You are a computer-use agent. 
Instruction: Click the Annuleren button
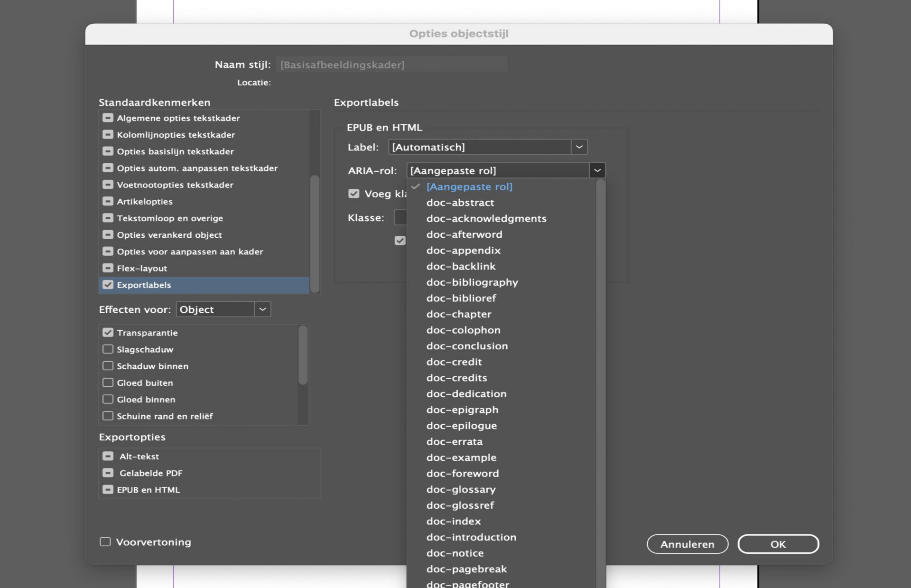687,544
